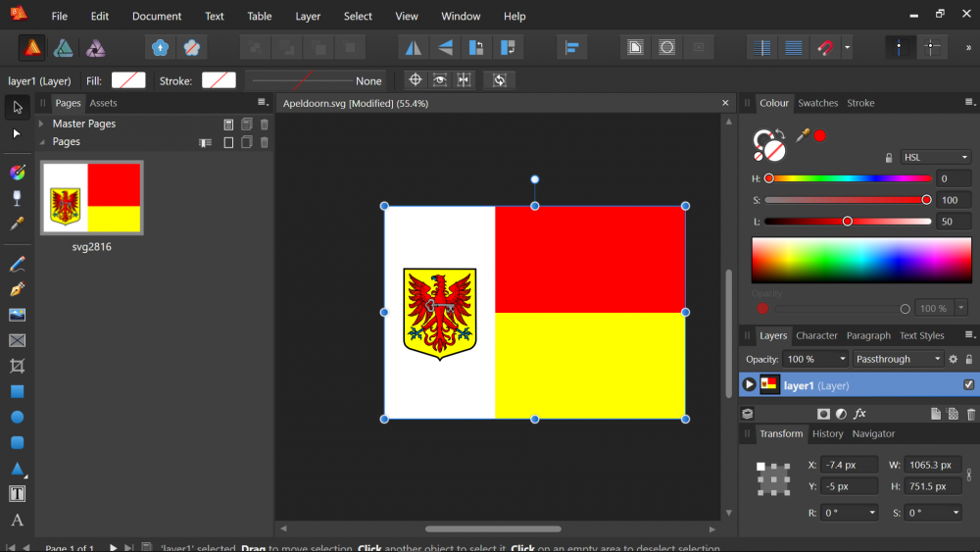Click the Layer Effects fx icon
The height and width of the screenshot is (552, 980).
860,413
